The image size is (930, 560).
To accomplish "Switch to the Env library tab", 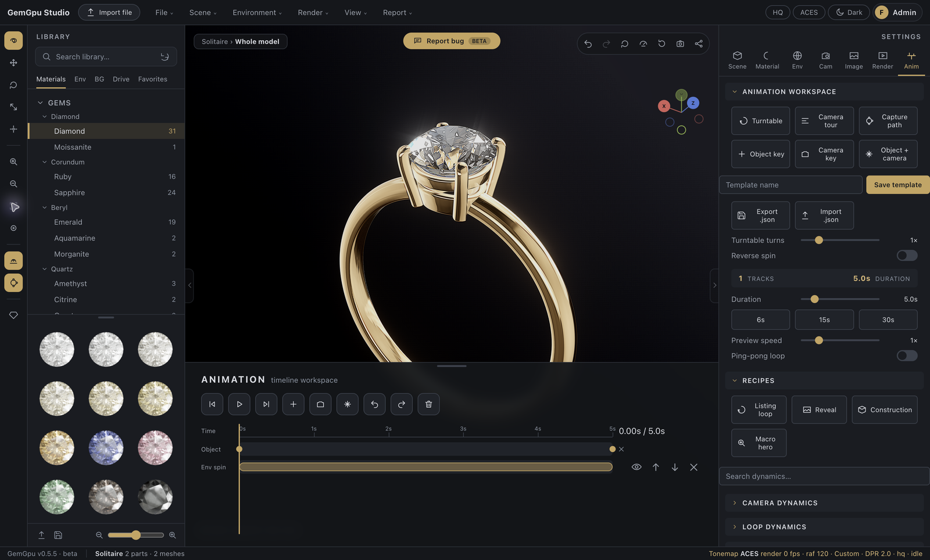I will click(x=80, y=79).
